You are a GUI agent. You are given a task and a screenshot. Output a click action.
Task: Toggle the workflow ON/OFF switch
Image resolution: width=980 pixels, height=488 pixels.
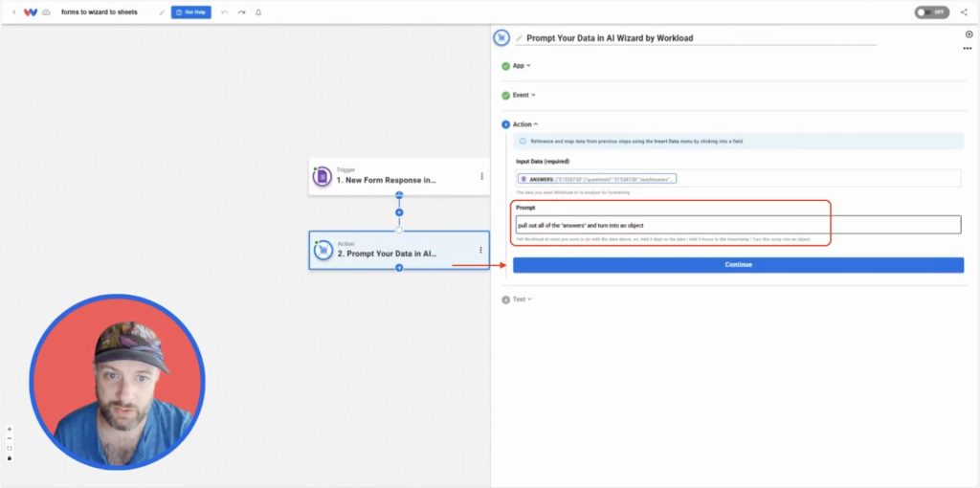931,12
